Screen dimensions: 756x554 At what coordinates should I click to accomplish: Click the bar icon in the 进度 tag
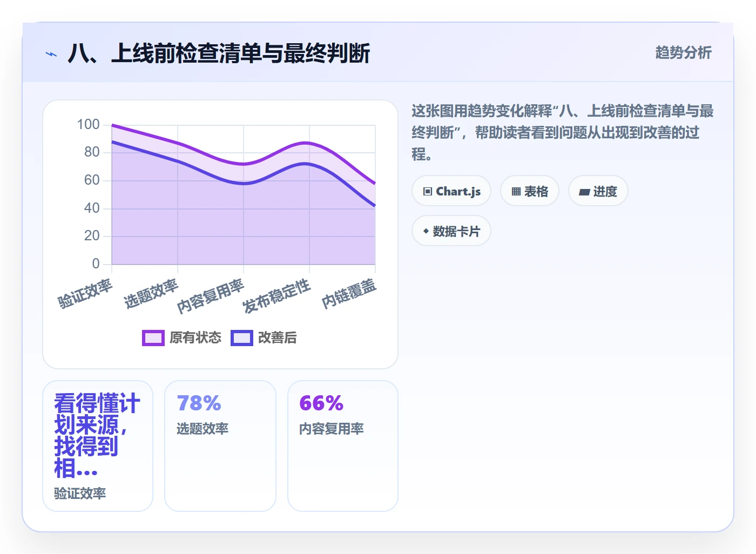click(x=584, y=192)
